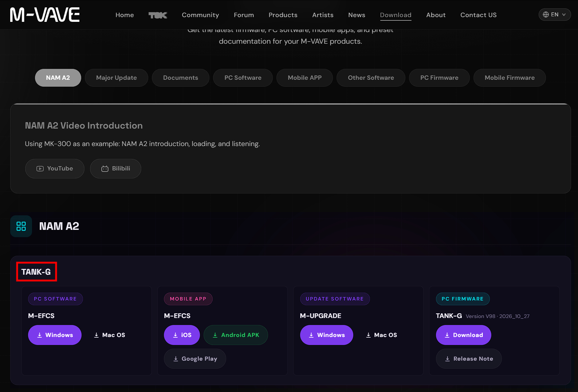Download M-EFCS PC software for Windows
Image resolution: width=578 pixels, height=392 pixels.
(55, 335)
